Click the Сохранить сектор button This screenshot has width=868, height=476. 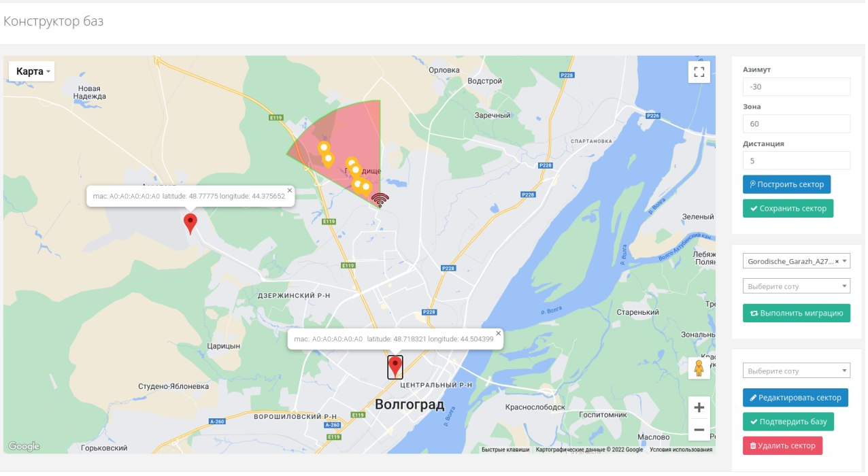coord(788,209)
